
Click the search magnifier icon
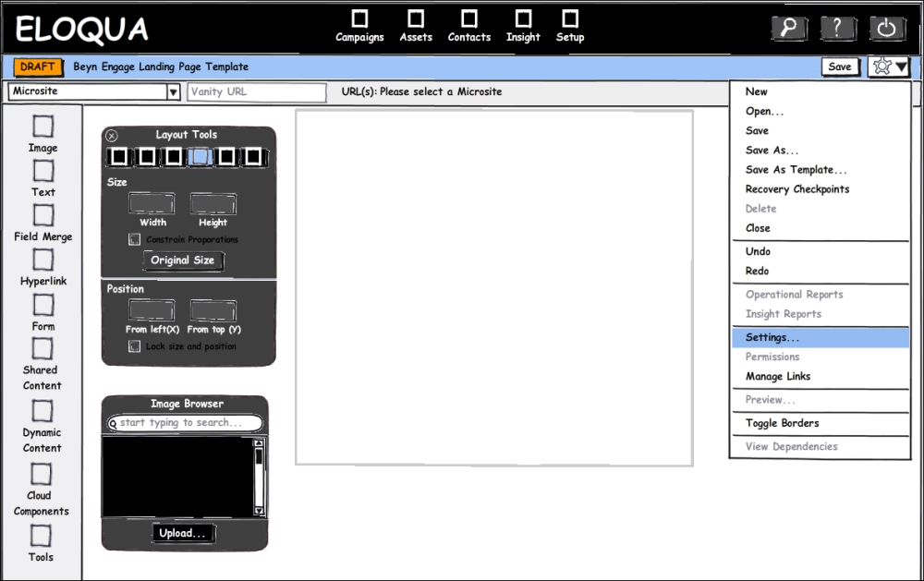(789, 28)
